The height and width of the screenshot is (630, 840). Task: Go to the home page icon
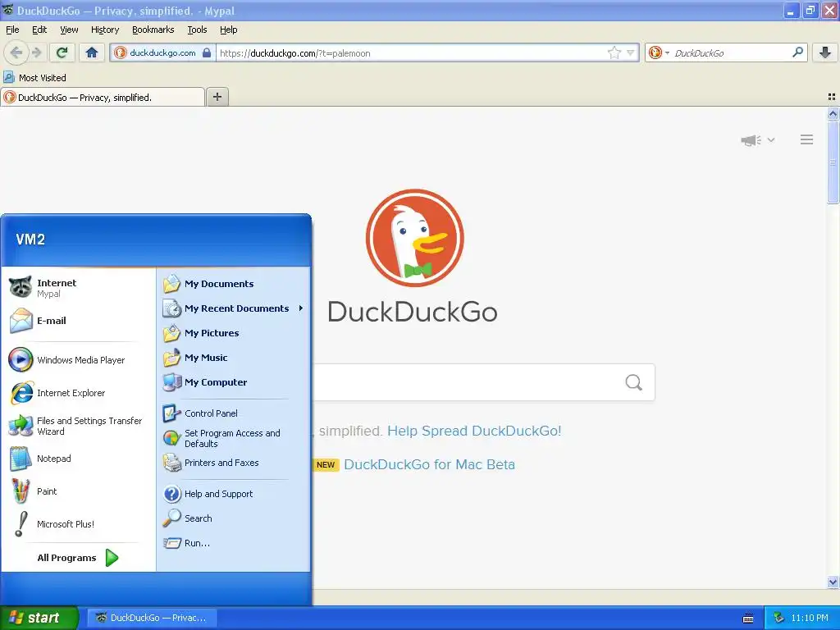(92, 52)
